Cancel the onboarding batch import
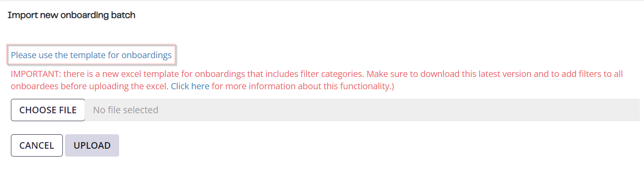 tap(37, 145)
